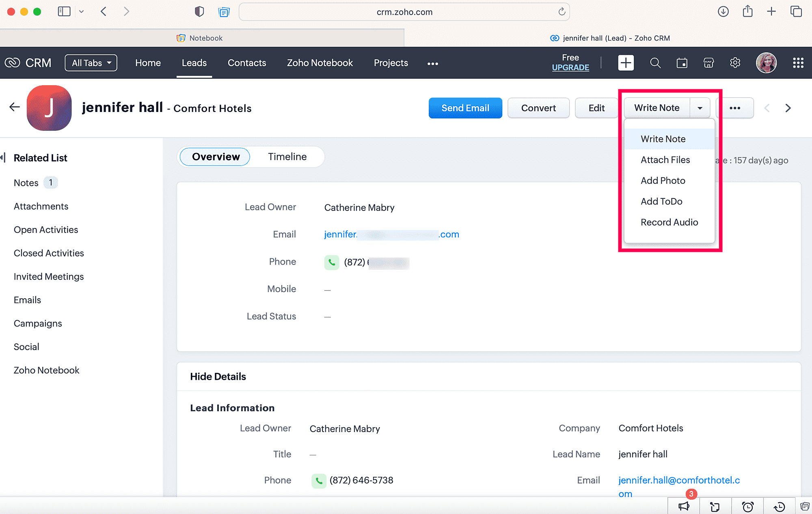Expand the All Tabs dropdown
Viewport: 812px width, 514px height.
(x=91, y=63)
